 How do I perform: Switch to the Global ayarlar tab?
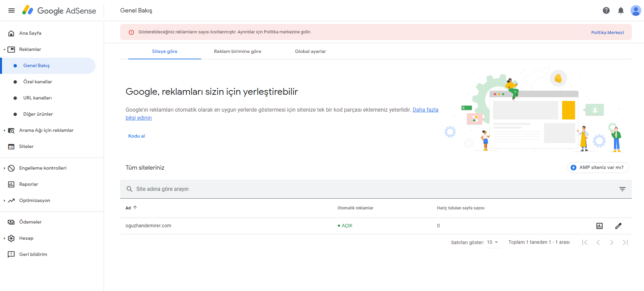coord(311,51)
